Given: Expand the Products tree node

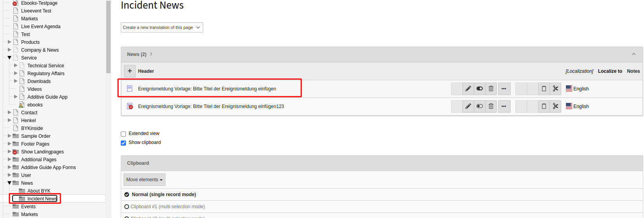Looking at the screenshot, I should coord(9,42).
